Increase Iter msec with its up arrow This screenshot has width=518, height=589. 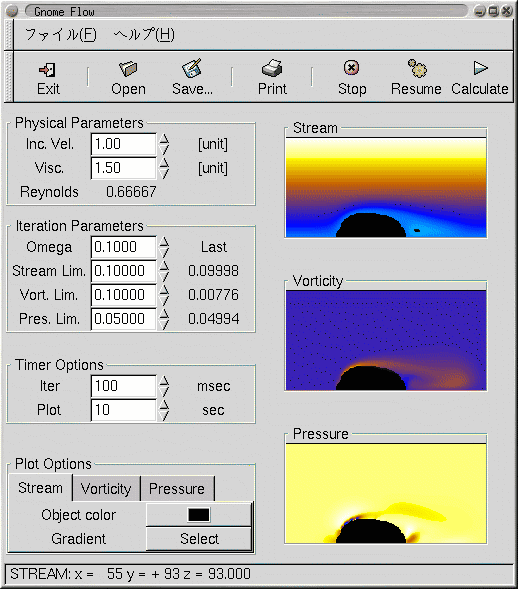pyautogui.click(x=164, y=381)
